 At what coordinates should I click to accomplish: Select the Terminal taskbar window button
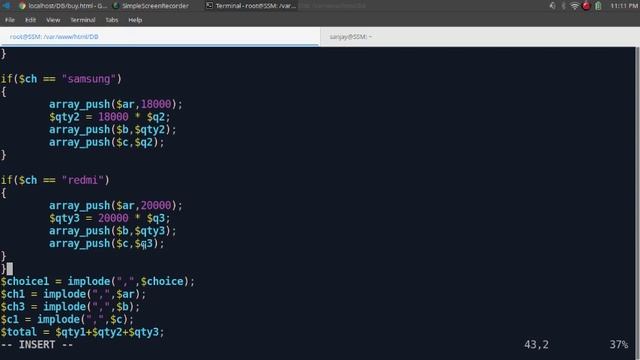(251, 6)
